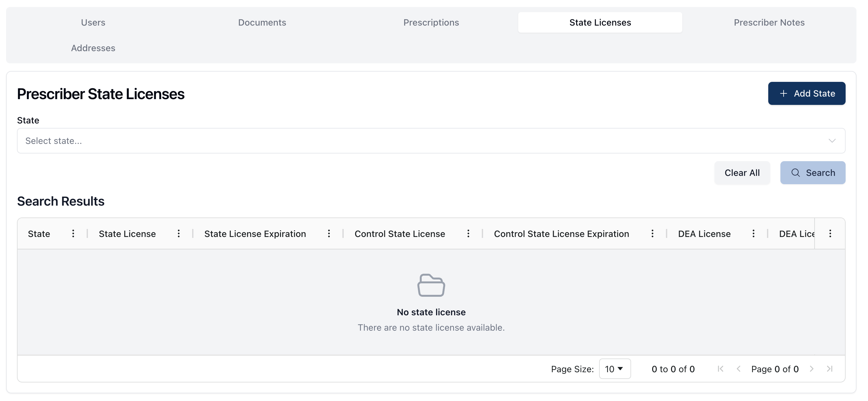Image resolution: width=868 pixels, height=401 pixels.
Task: Open State License column menu icon
Action: 179,234
